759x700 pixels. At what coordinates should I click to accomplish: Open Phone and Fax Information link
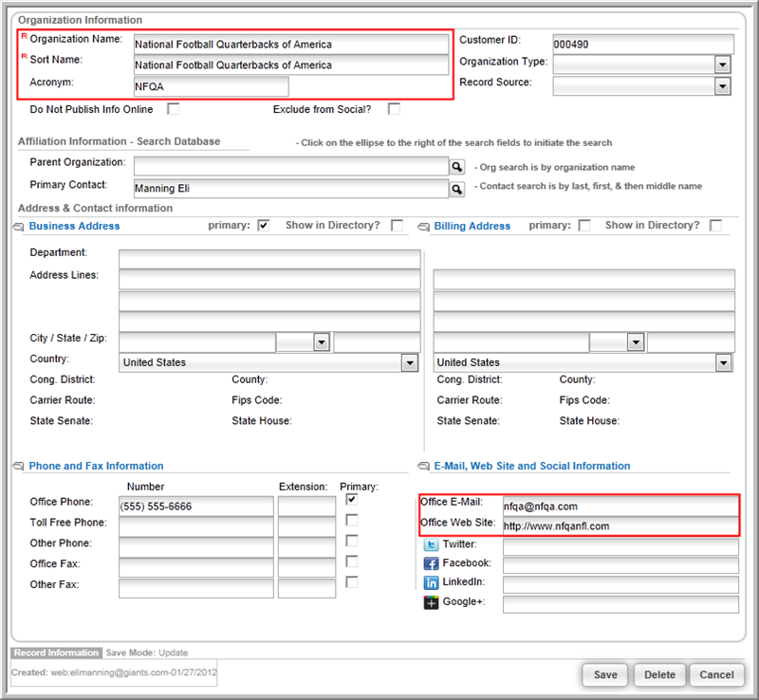97,466
